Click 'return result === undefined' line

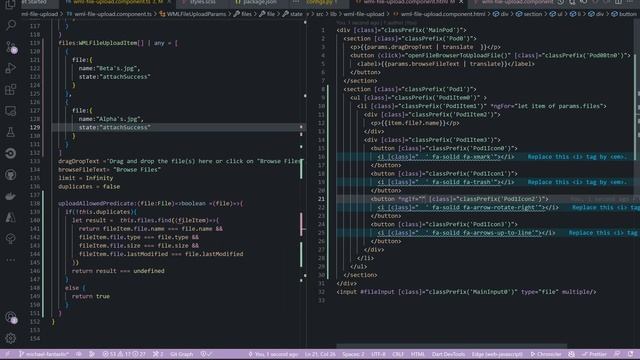[118, 271]
